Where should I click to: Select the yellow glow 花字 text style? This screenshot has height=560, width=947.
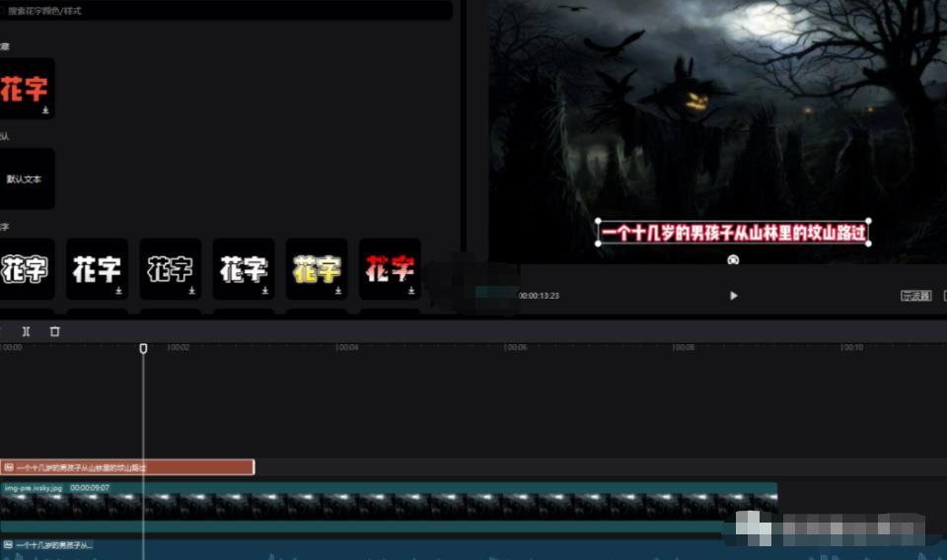(x=317, y=268)
